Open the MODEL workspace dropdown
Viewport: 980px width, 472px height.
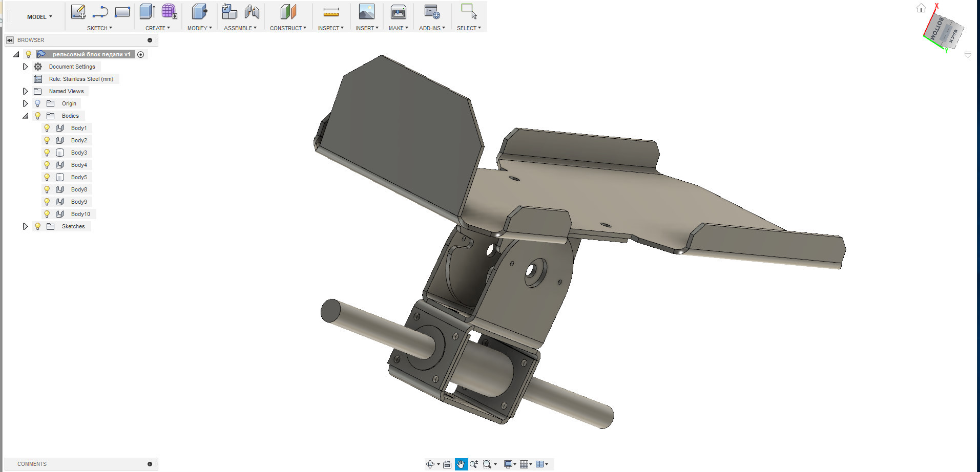click(39, 17)
